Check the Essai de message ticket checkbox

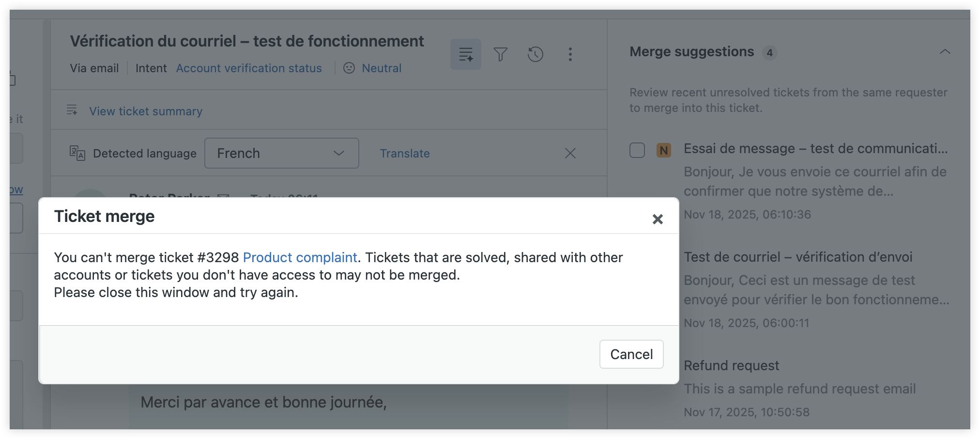(637, 150)
